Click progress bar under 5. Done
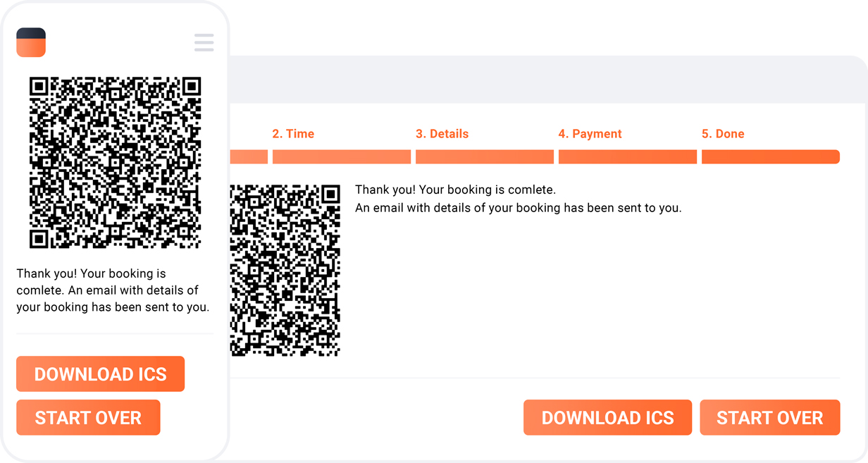Screen dimensions: 868x463 pyautogui.click(x=771, y=156)
